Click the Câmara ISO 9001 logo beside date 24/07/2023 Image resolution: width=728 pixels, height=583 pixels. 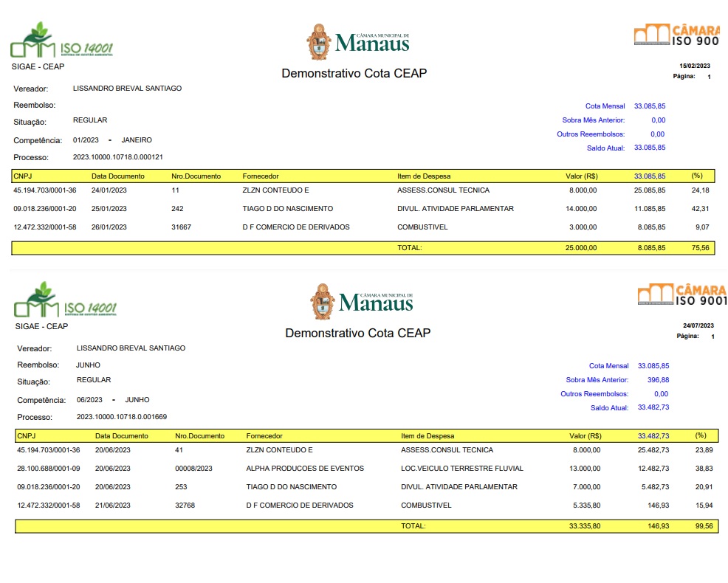coord(681,294)
